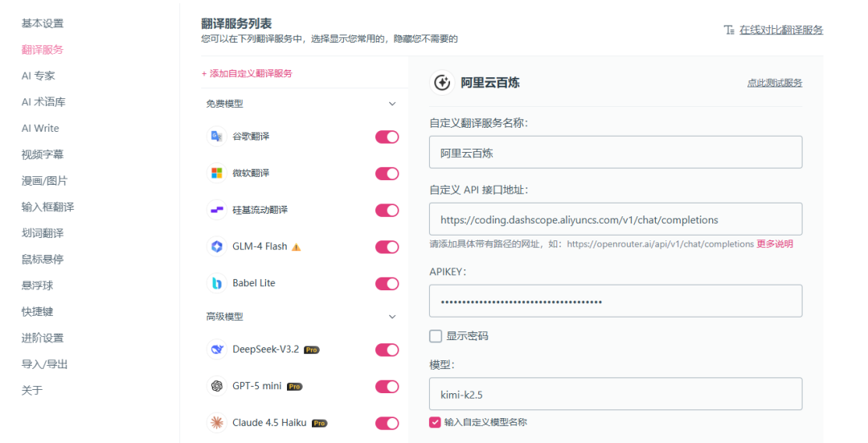Check the 显示密码 checkbox
This screenshot has width=868, height=443.
tap(436, 336)
